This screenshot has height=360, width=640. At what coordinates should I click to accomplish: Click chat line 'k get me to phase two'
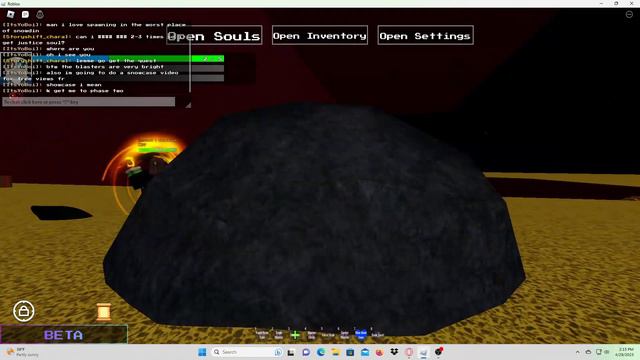84,91
